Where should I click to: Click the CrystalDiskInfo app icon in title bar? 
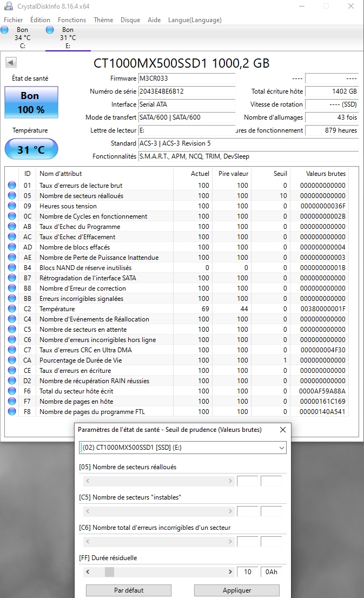tap(9, 6)
